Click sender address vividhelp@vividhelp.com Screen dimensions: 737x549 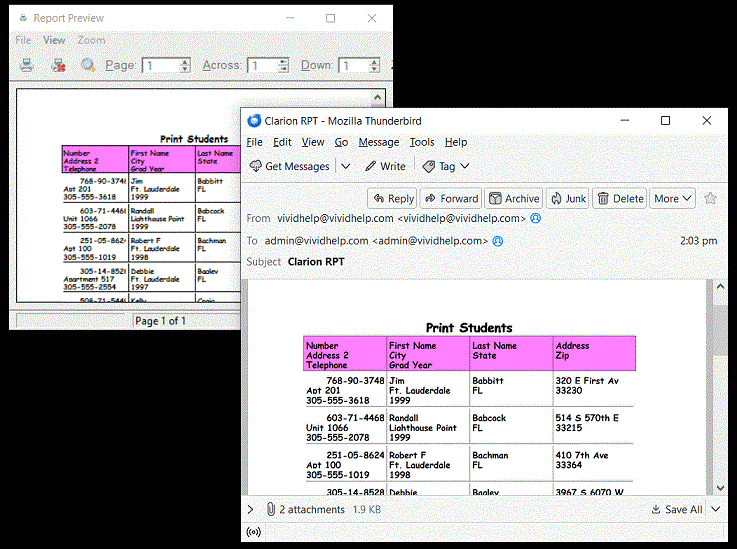click(401, 219)
